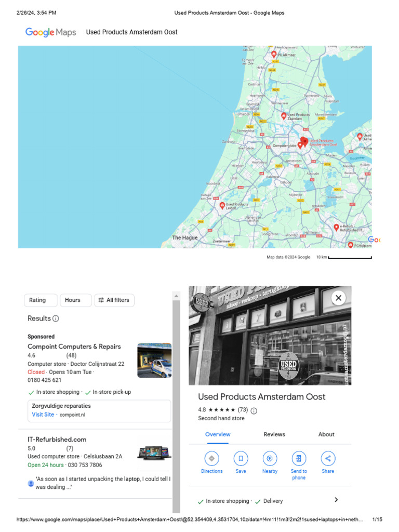Click the Zorgvuldige reparaties ad text
The height and width of the screenshot is (532, 399).
[61, 406]
